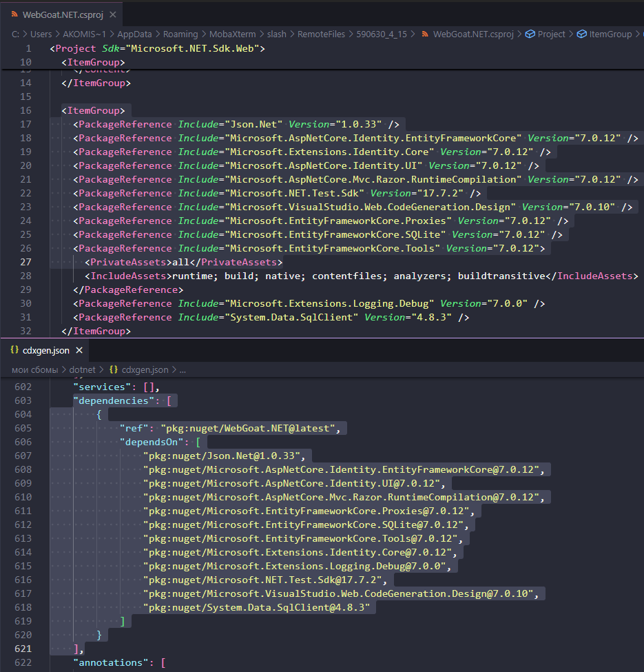
Task: Click line number 603 in cdxgen.json editor
Action: coord(23,400)
